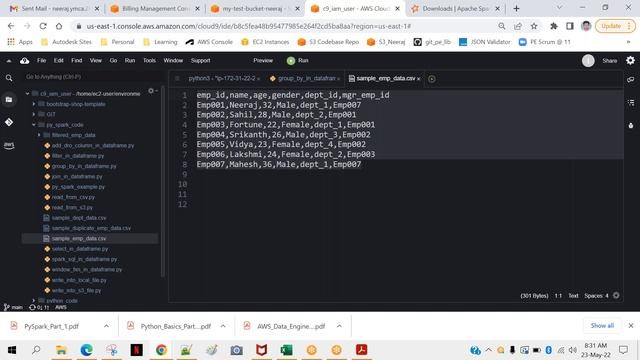Collapse the c9_iam_user root folder
The height and width of the screenshot is (360, 640).
click(x=27, y=94)
